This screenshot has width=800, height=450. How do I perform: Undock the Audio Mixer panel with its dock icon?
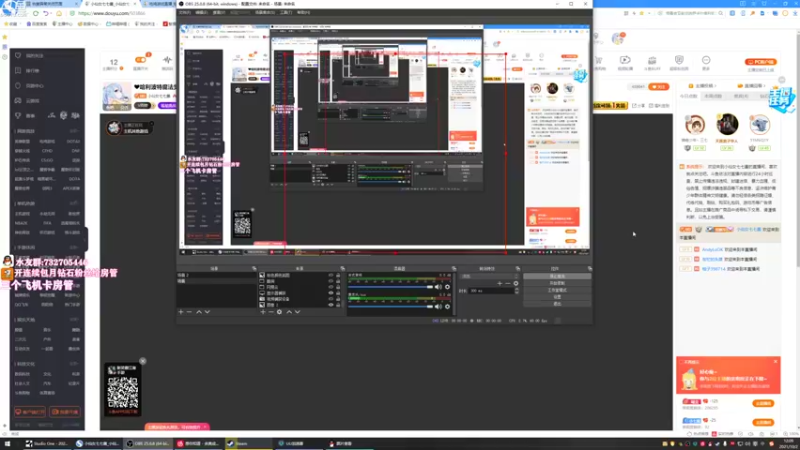tap(454, 268)
